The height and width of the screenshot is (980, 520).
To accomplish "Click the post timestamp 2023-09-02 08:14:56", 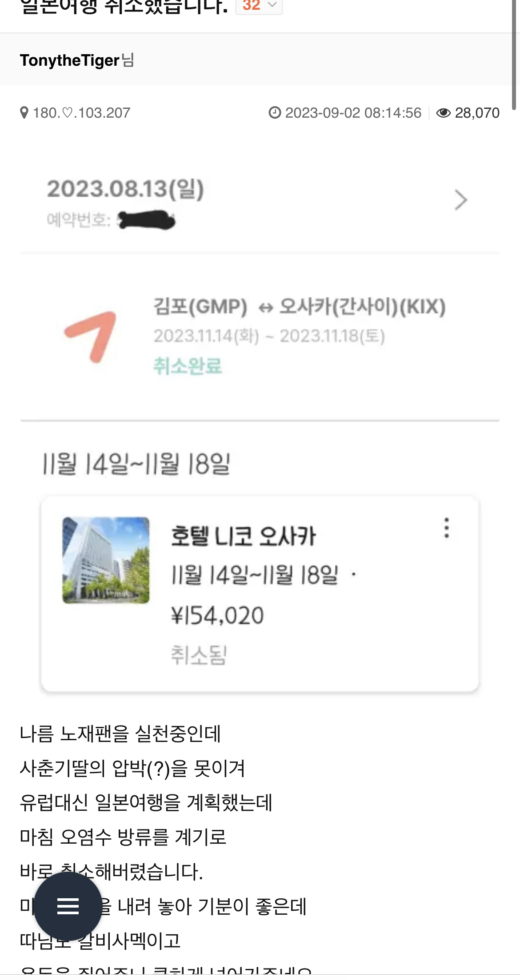I will 353,113.
